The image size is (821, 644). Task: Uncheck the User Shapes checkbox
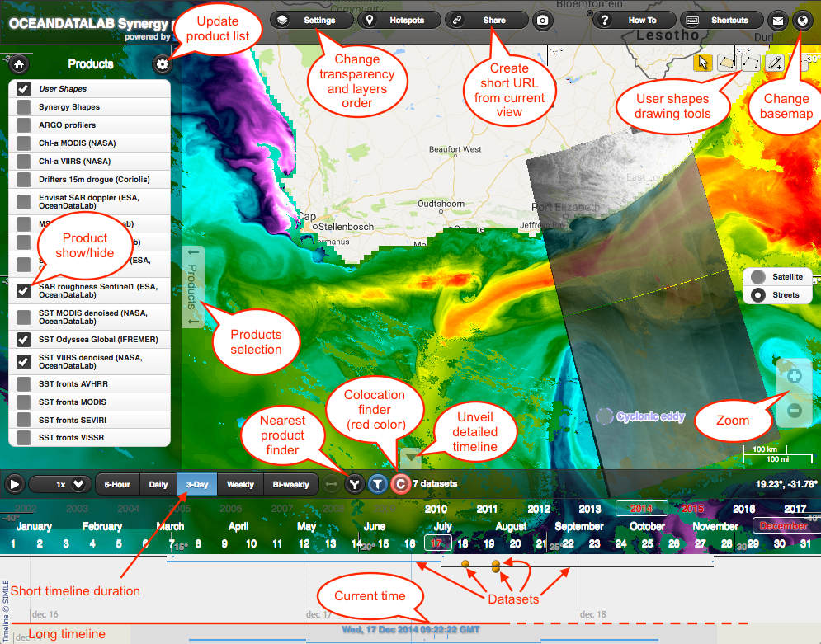23,89
